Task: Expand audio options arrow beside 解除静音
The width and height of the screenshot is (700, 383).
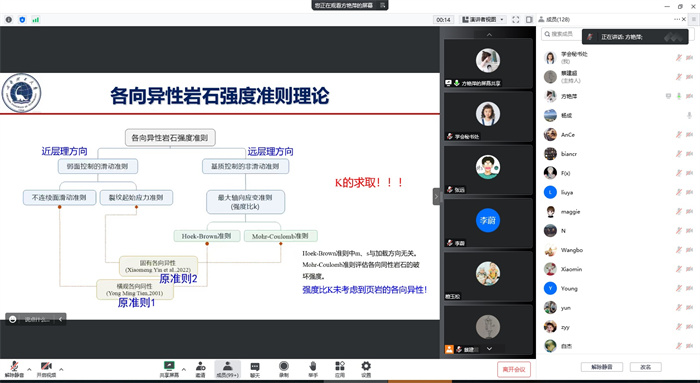Action: point(29,369)
